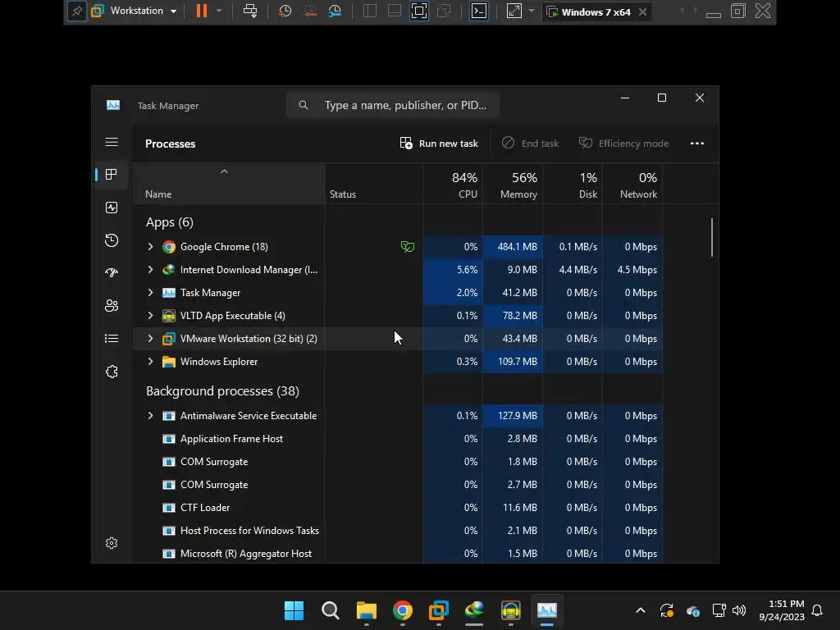Expand the Internet Download Manager process group

(151, 269)
